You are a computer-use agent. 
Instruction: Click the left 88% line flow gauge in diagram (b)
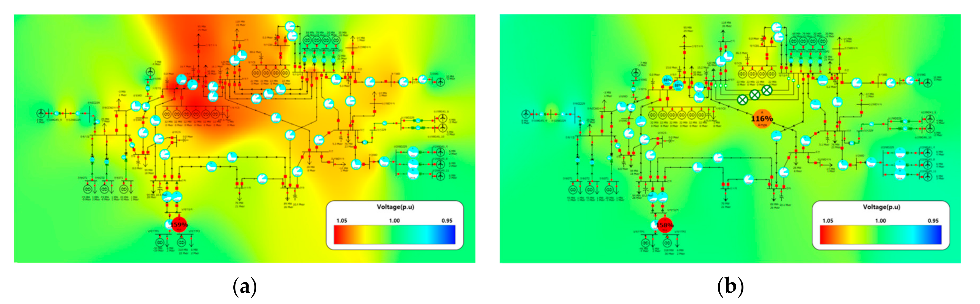pyautogui.click(x=667, y=80)
